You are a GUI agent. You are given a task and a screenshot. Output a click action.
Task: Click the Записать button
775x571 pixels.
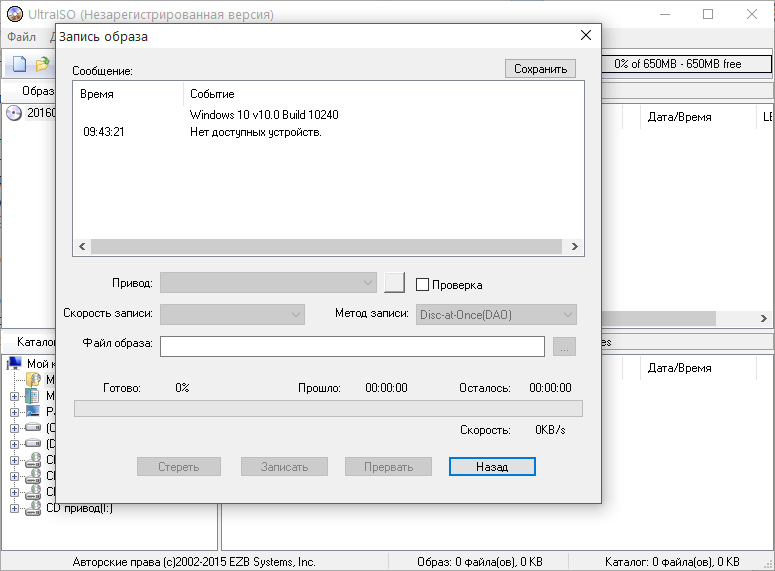(x=284, y=467)
